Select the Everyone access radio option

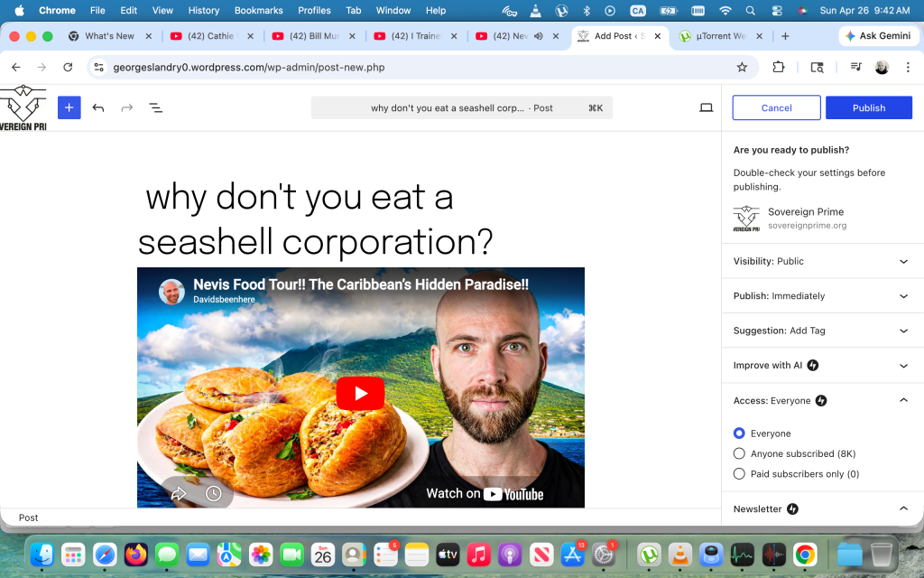[x=740, y=433]
